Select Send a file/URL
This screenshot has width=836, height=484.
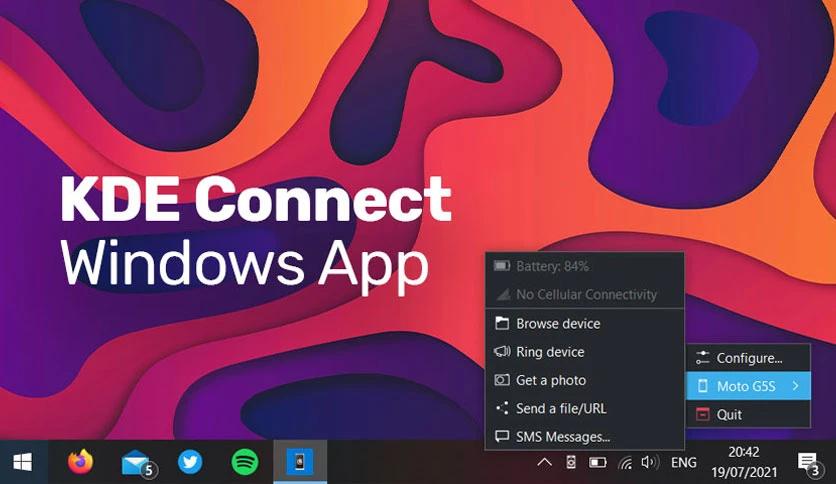585,408
